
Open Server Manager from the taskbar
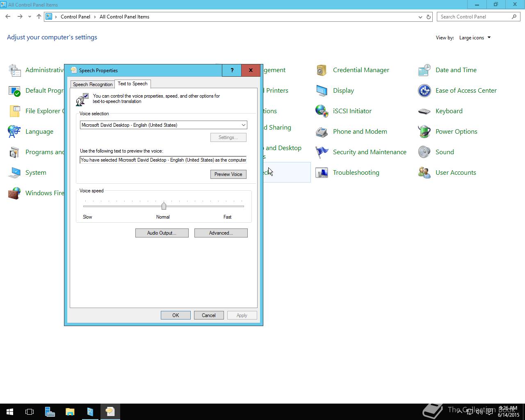point(50,412)
